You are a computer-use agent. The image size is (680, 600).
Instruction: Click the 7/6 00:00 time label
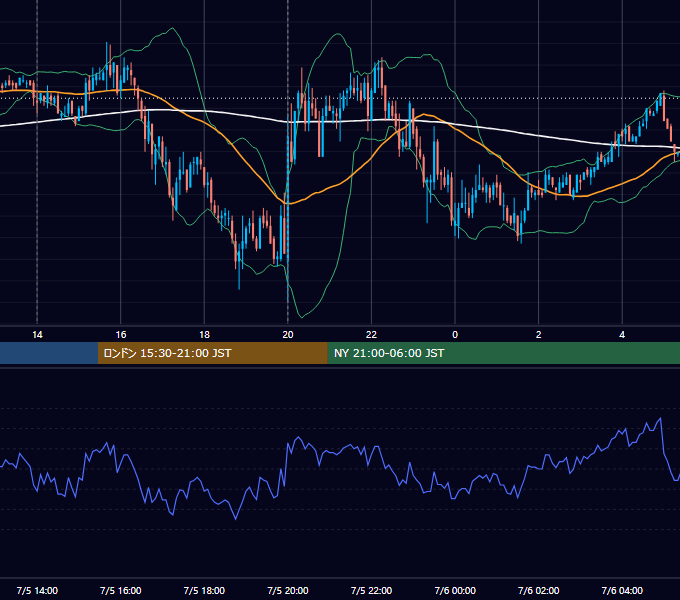pyautogui.click(x=455, y=590)
